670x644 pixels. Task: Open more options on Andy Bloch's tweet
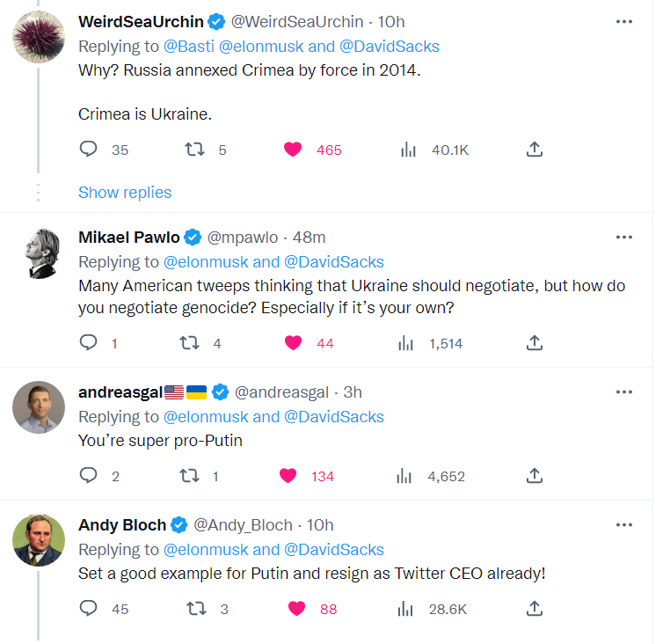click(624, 524)
